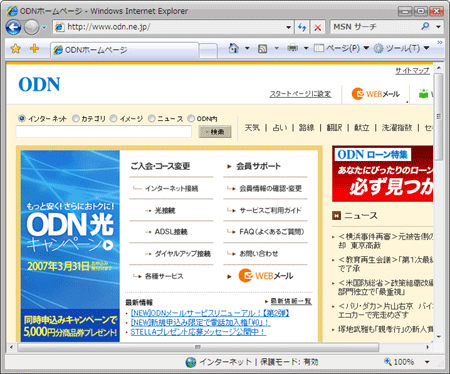Open FAQ(よくあるご質問) link

pyautogui.click(x=272, y=232)
